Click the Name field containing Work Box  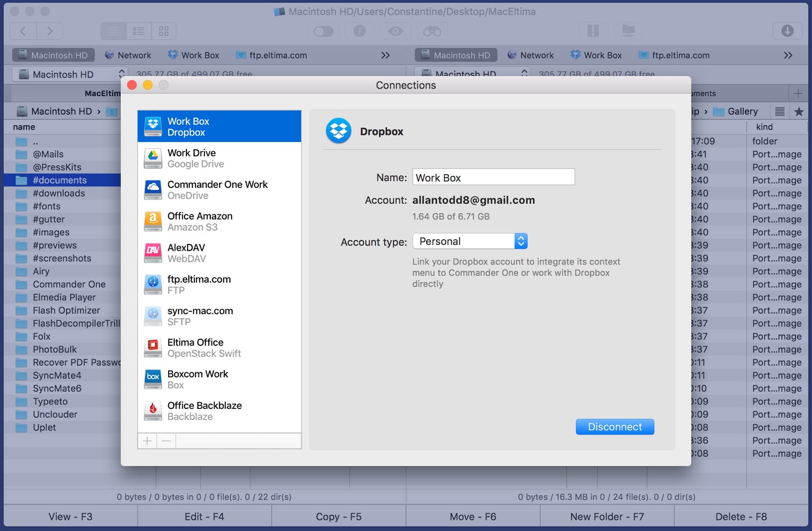tap(493, 177)
